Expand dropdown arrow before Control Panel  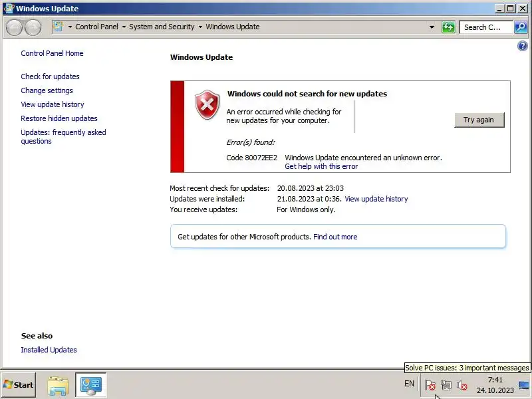[x=70, y=27]
